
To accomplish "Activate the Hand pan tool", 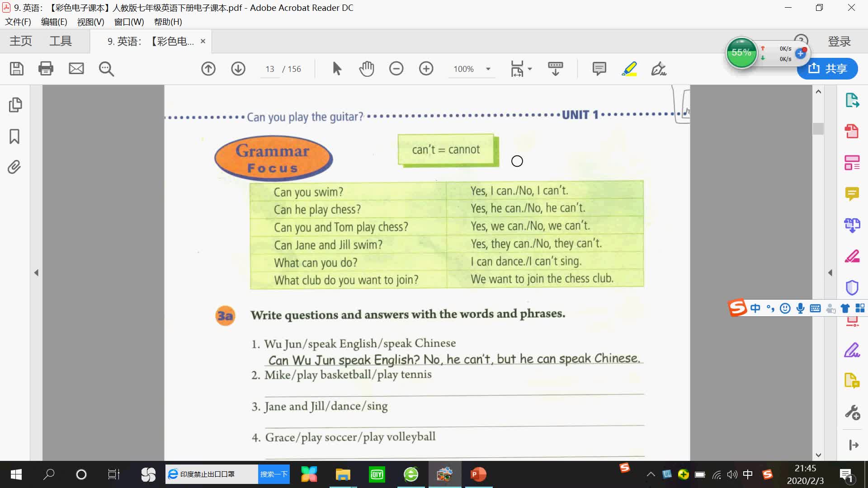I will [x=367, y=69].
